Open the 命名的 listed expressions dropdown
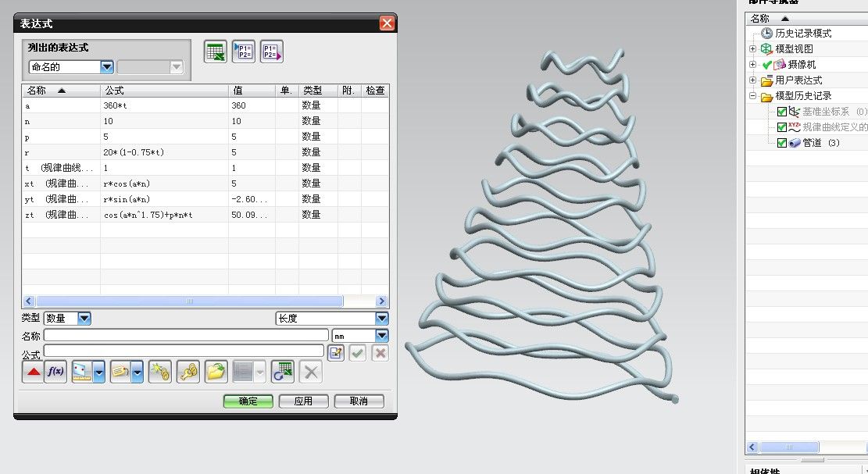This screenshot has height=474, width=868. coord(107,68)
